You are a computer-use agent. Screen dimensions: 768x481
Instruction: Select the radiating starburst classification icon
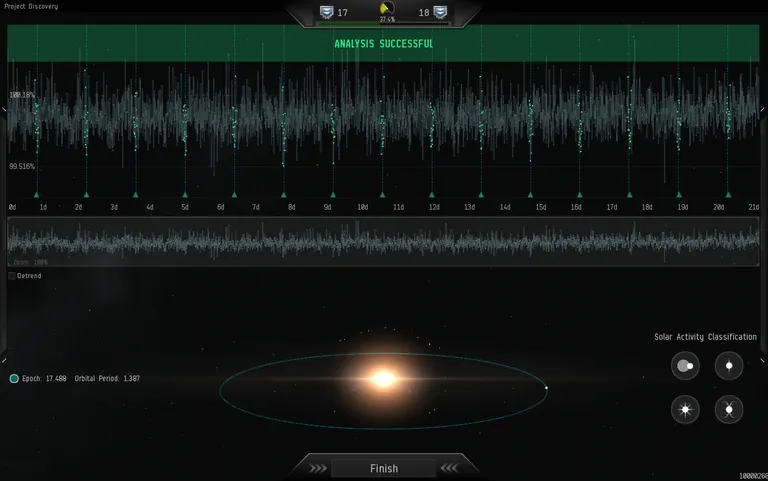point(685,409)
